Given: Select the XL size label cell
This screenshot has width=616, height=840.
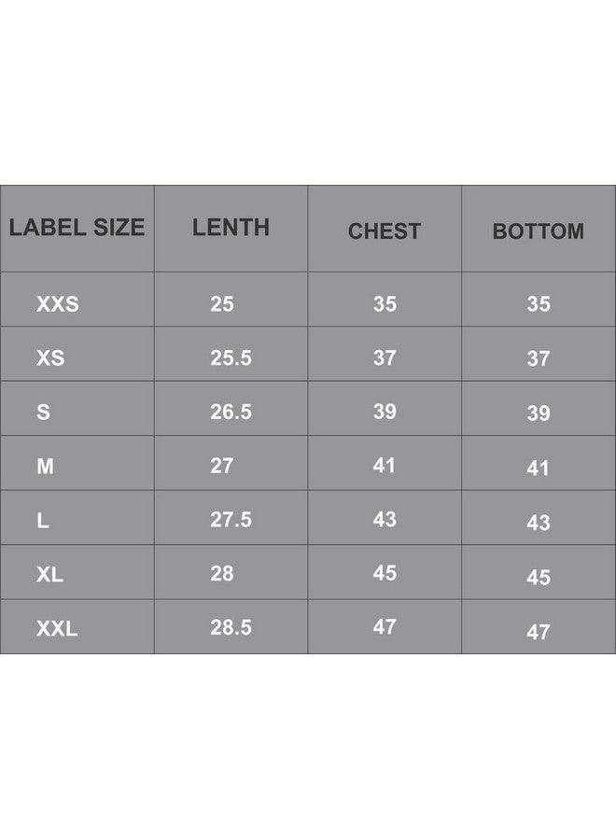Looking at the screenshot, I should pos(50,575).
